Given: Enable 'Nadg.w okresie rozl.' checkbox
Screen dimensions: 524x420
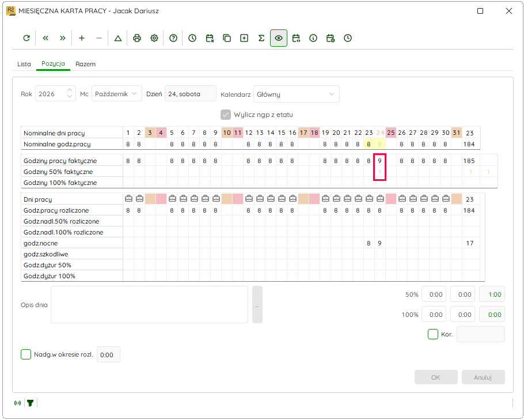Looking at the screenshot, I should point(26,354).
